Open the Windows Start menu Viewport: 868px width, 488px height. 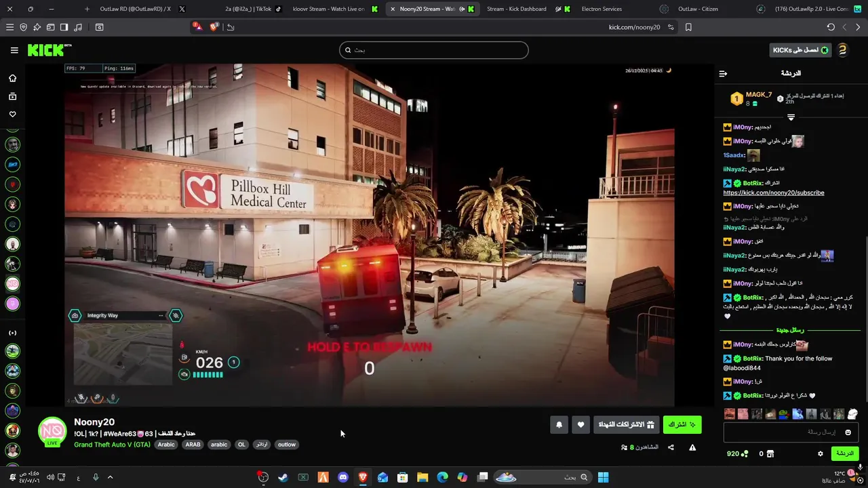pos(603,477)
